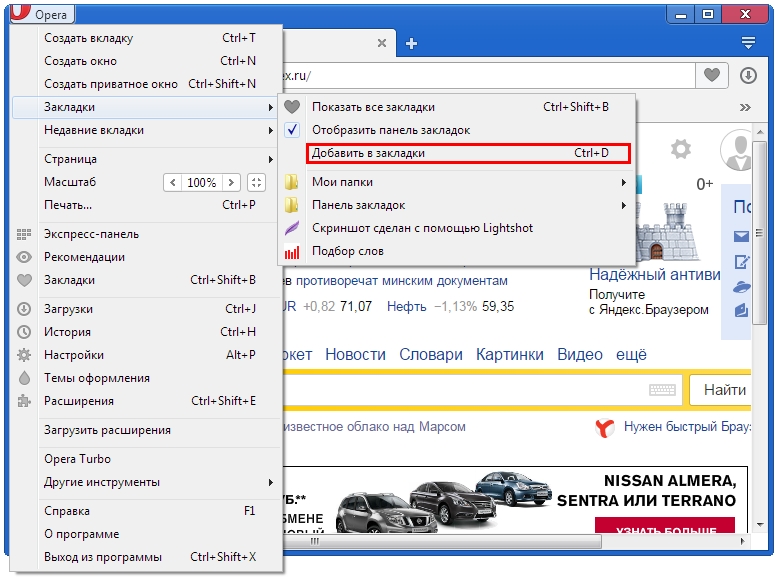The height and width of the screenshot is (578, 780).
Task: Click the grid icon next to Экспресс-панель
Action: coord(24,234)
